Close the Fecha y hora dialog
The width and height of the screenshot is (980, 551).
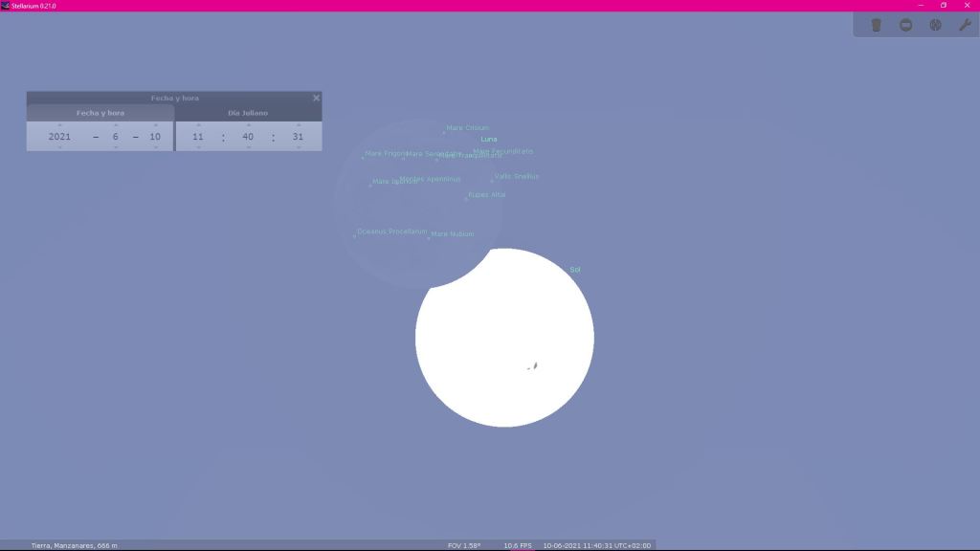click(x=316, y=98)
